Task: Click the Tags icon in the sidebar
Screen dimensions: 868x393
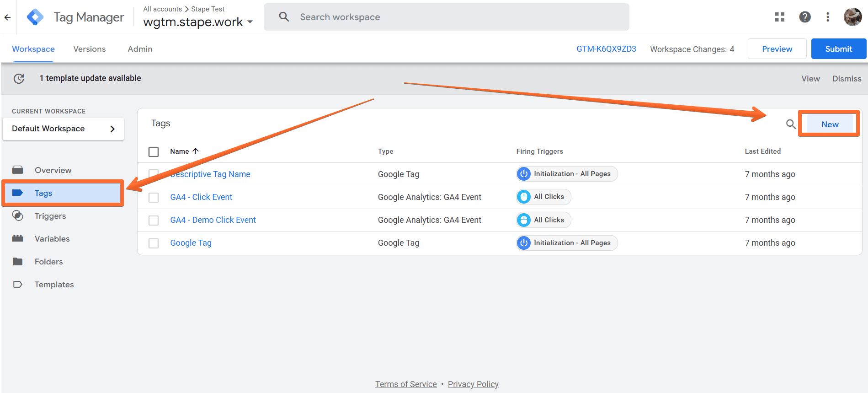Action: pyautogui.click(x=18, y=193)
